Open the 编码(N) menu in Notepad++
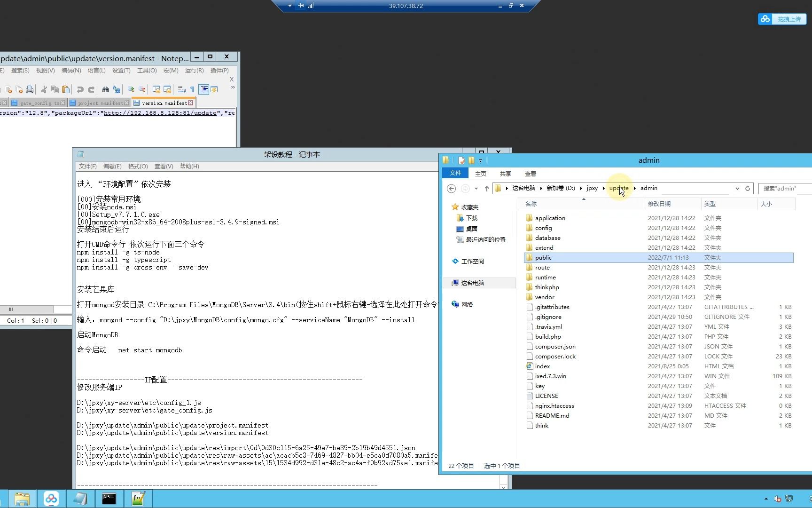The width and height of the screenshot is (812, 508). (x=71, y=71)
